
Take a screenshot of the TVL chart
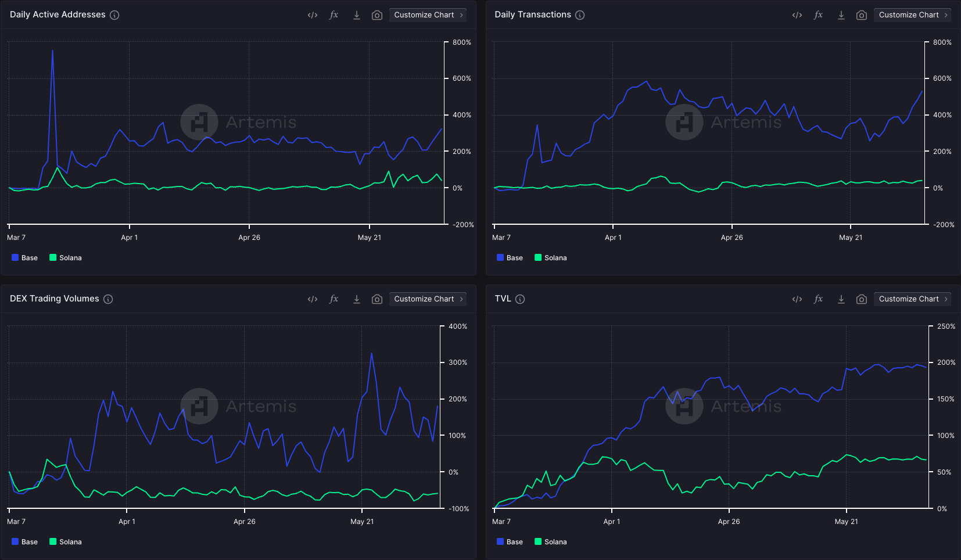(x=862, y=299)
